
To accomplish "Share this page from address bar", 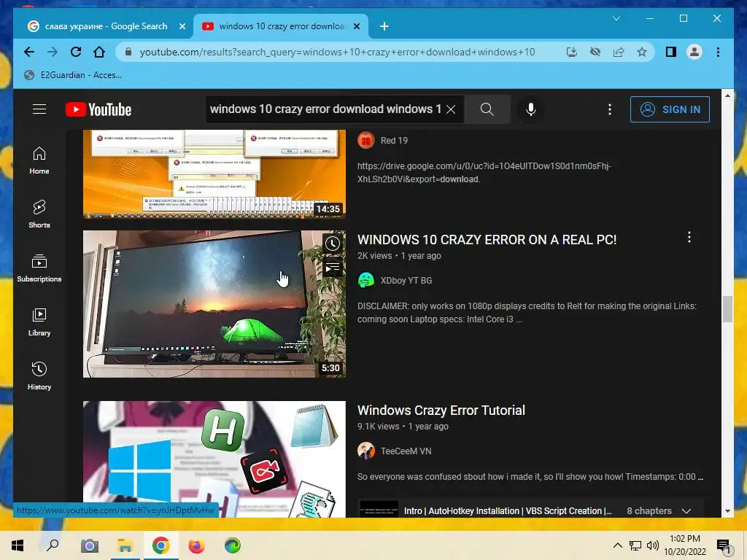I will [619, 52].
